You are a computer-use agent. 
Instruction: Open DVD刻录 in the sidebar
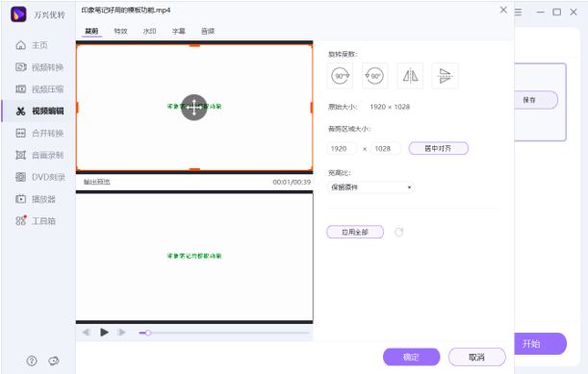pos(39,177)
